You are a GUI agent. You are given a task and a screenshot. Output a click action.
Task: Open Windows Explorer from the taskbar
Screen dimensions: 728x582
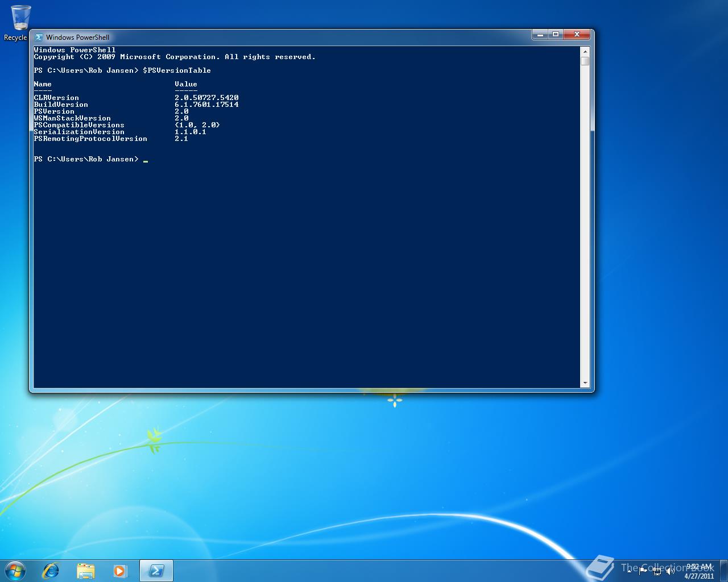pos(85,570)
